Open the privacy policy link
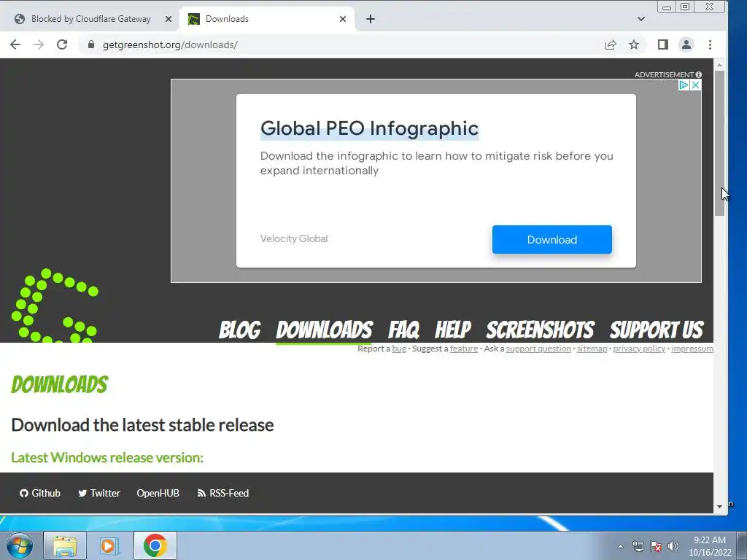The height and width of the screenshot is (560, 747). (639, 349)
